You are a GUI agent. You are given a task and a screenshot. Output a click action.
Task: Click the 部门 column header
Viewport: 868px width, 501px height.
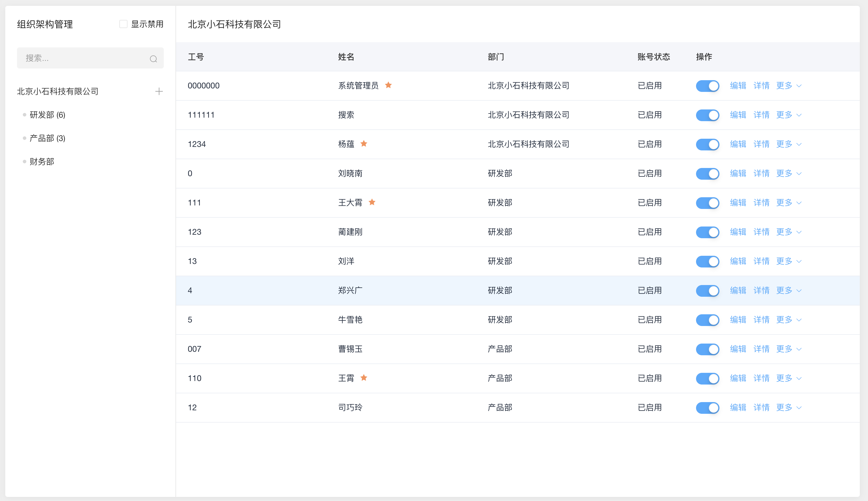pyautogui.click(x=496, y=57)
